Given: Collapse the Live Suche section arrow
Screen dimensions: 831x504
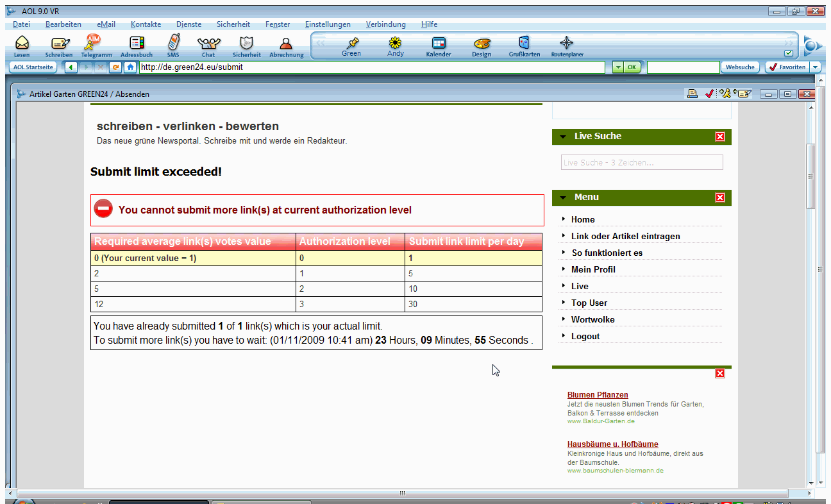Looking at the screenshot, I should point(563,137).
